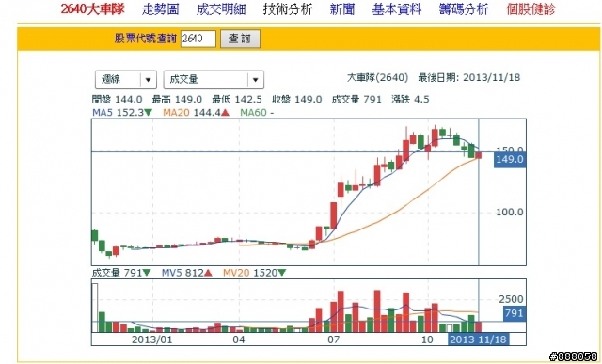Click the MV20 1520 volume legend
This screenshot has height=364, width=602.
tap(254, 273)
